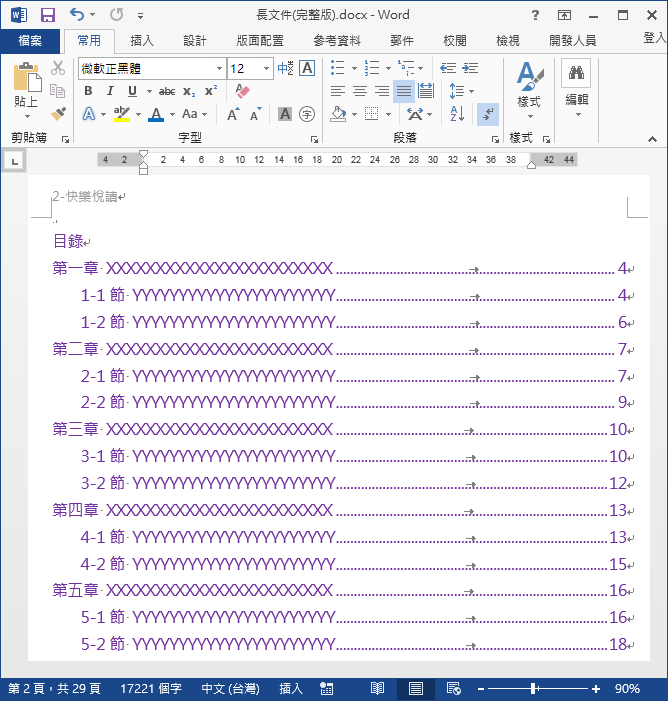The image size is (668, 701).
Task: Switch to the 版面配置 tab
Action: (x=260, y=41)
